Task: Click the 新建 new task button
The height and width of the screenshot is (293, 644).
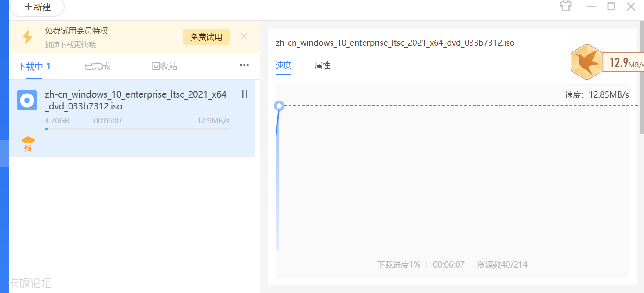Action: (37, 7)
